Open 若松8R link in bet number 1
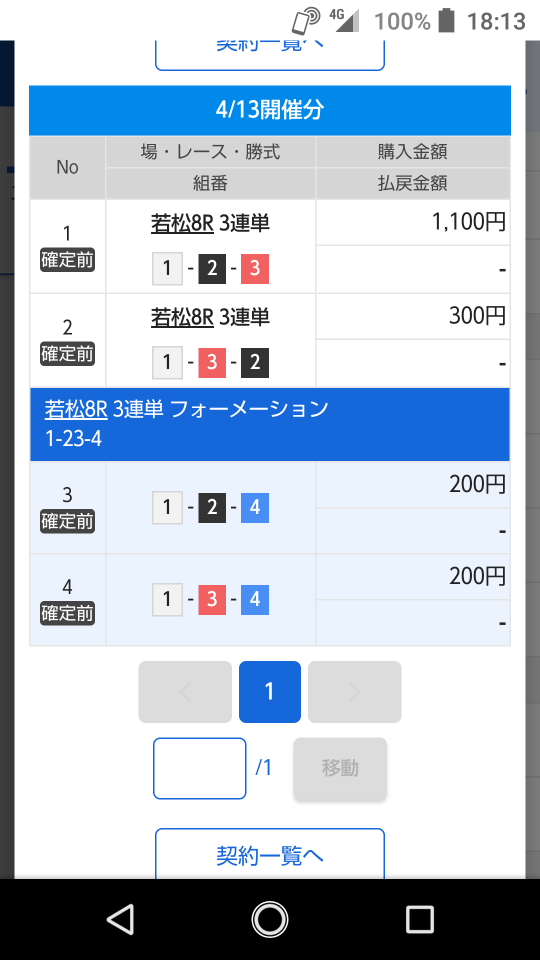The image size is (540, 960). click(x=182, y=223)
